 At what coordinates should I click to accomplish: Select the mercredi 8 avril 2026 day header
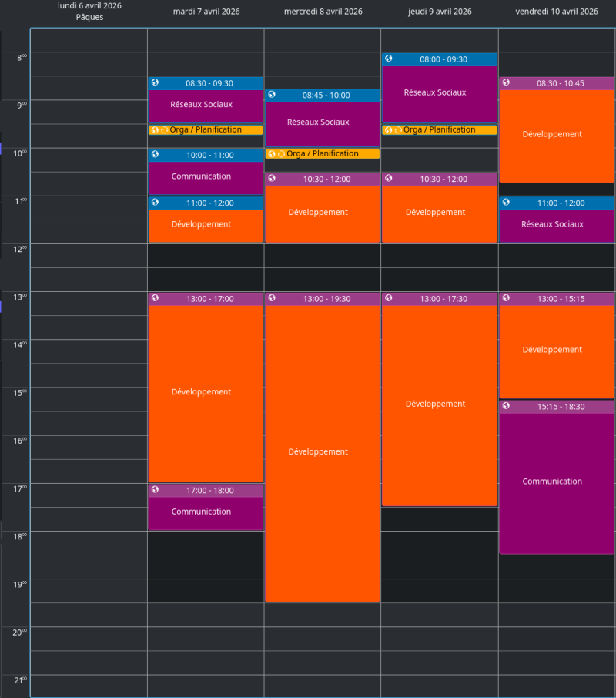[x=323, y=12]
